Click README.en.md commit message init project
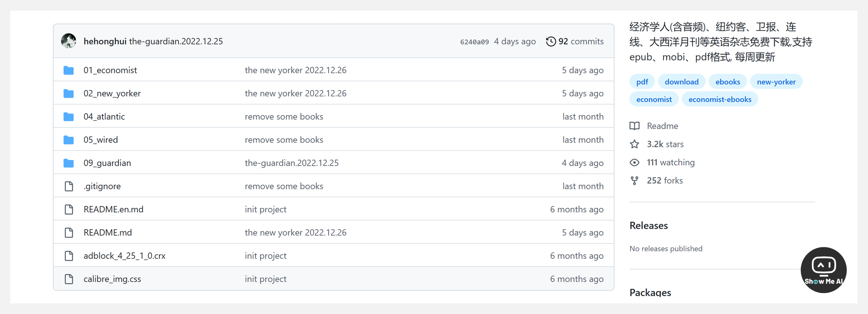Image resolution: width=868 pixels, height=314 pixels. pyautogui.click(x=266, y=209)
